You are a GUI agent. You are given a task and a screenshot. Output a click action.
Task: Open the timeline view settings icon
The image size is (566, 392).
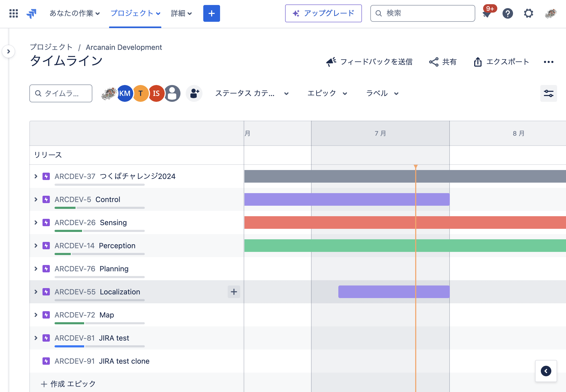click(548, 93)
